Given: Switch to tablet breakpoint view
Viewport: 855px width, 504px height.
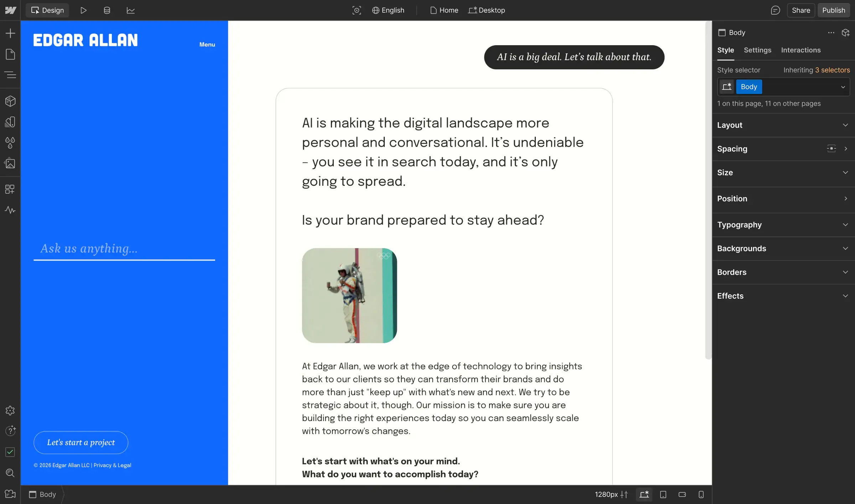Looking at the screenshot, I should point(663,494).
